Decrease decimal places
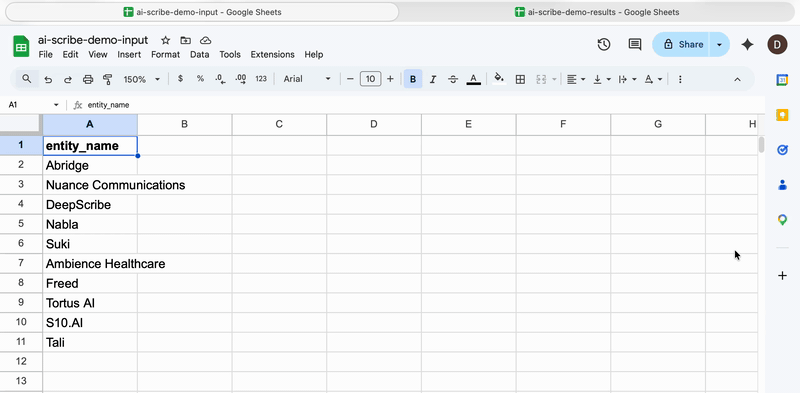This screenshot has height=393, width=800. pos(220,79)
